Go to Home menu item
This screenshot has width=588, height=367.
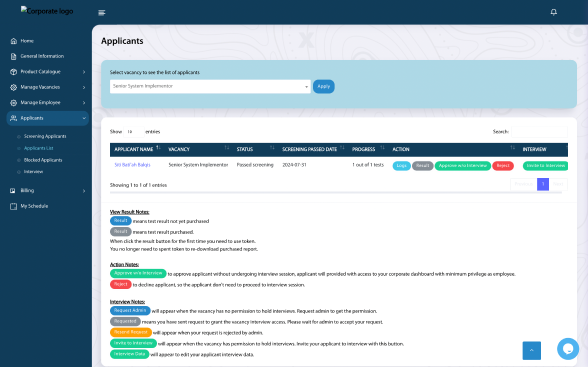27,41
